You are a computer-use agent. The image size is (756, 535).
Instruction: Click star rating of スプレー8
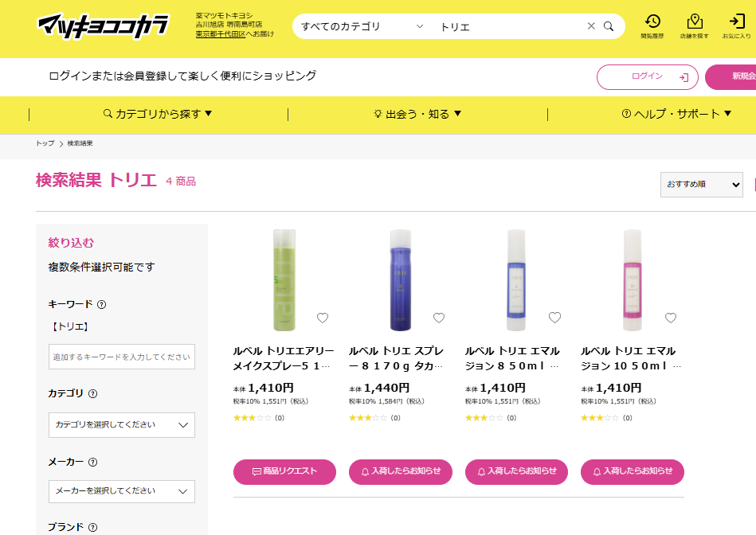[368, 418]
